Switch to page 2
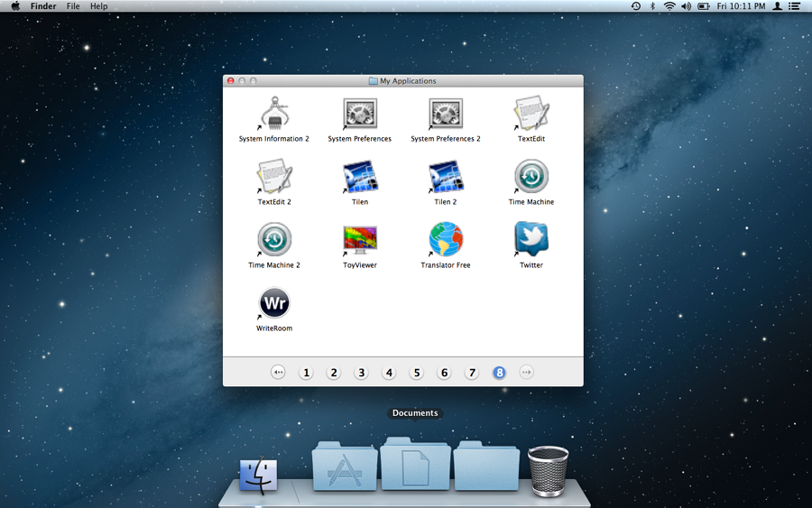812x508 pixels. (334, 373)
